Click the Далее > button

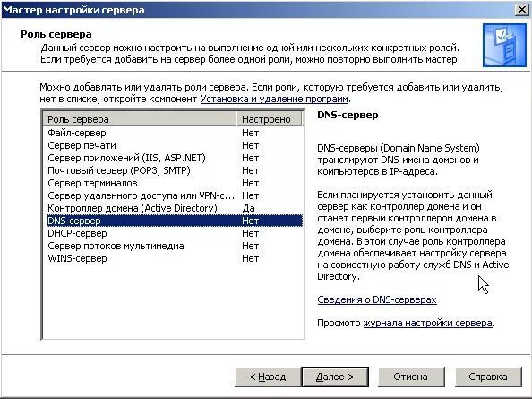[335, 377]
